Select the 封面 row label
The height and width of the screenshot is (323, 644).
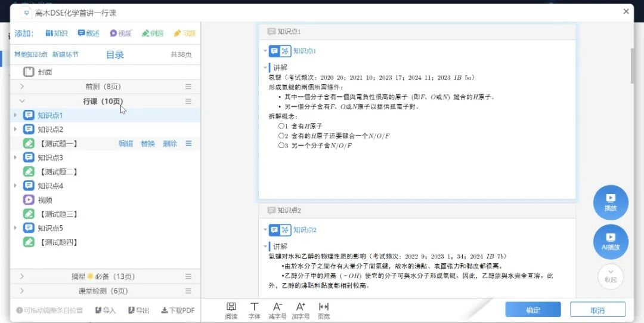point(45,72)
